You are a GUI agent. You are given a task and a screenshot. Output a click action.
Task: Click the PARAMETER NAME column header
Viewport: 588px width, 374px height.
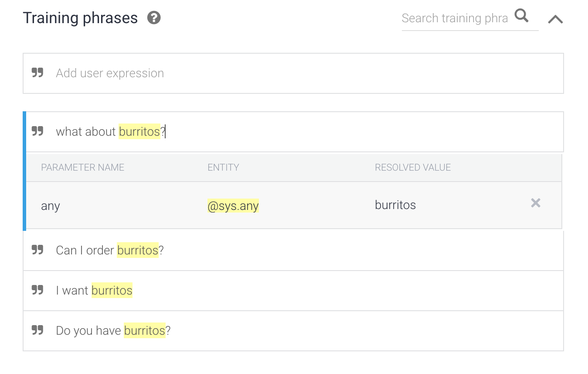click(83, 168)
